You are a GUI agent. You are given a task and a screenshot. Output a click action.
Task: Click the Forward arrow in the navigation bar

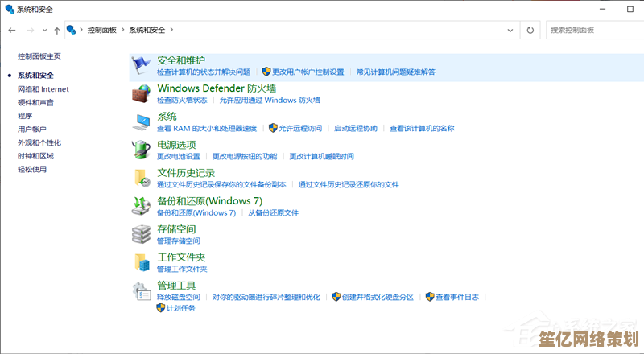pyautogui.click(x=30, y=30)
